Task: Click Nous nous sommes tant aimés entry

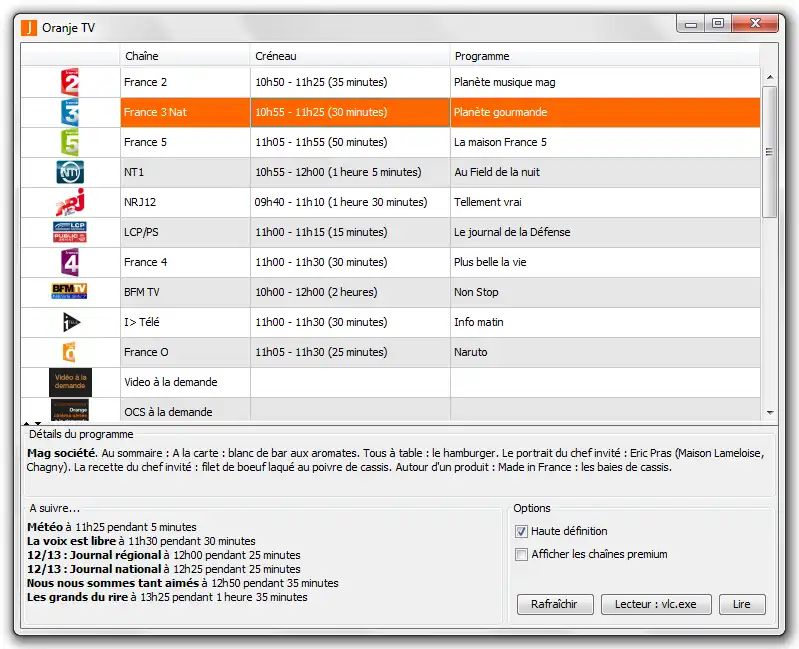Action: [182, 583]
